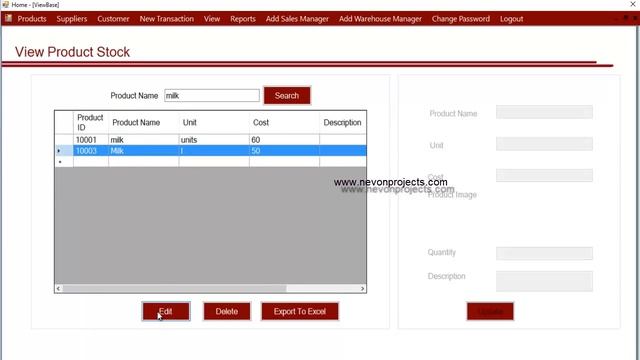The image size is (640, 360).
Task: Click the 'units' cell in the grid
Action: (x=214, y=140)
